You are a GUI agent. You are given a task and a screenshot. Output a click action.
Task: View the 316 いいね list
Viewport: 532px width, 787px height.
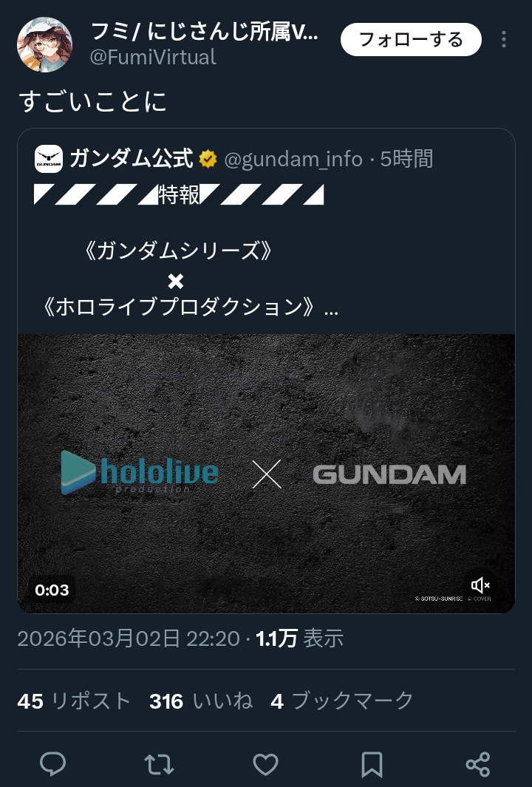(x=201, y=701)
